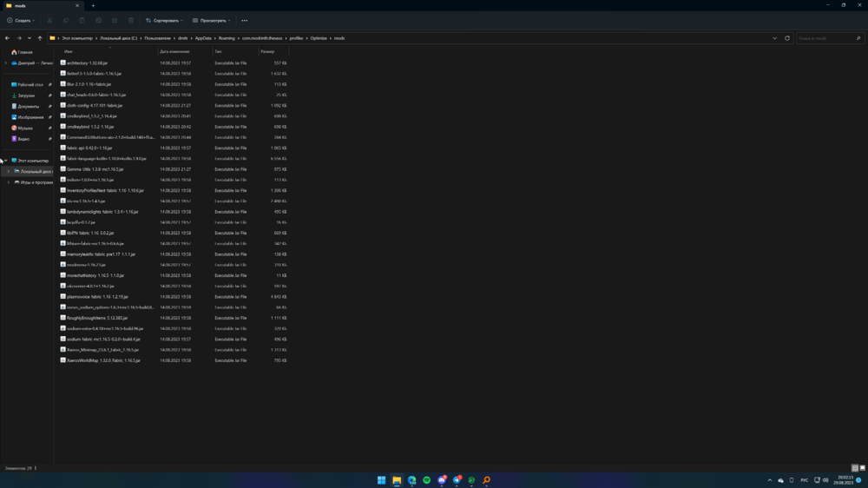Click the address bar history dropdown chevron

pyautogui.click(x=774, y=38)
